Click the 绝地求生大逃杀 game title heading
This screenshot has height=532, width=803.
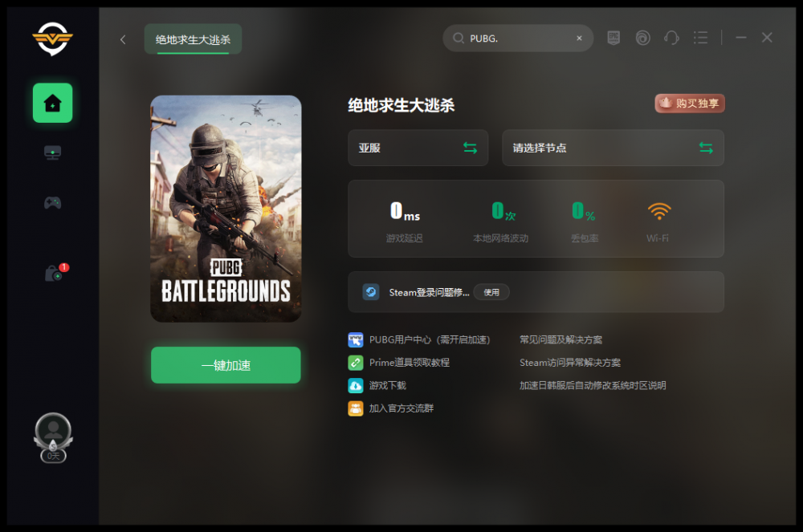401,105
